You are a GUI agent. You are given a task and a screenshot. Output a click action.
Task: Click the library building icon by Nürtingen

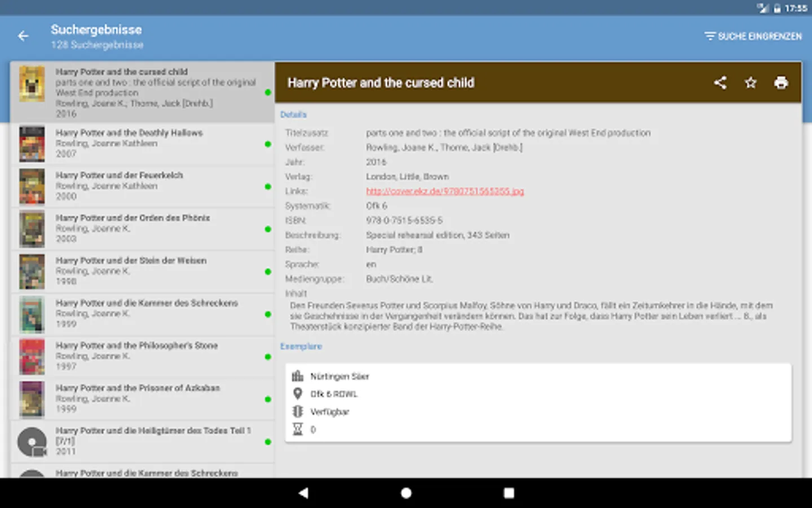298,376
